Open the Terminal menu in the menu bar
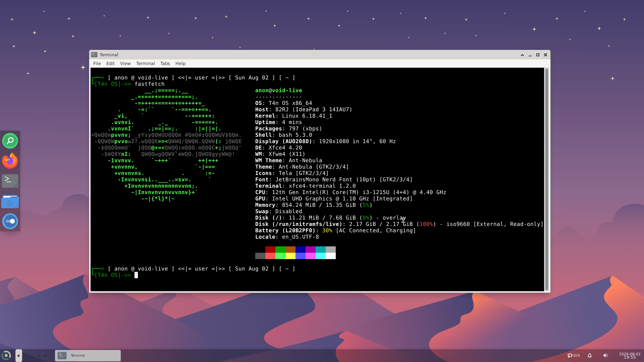This screenshot has height=362, width=644. coord(145,63)
